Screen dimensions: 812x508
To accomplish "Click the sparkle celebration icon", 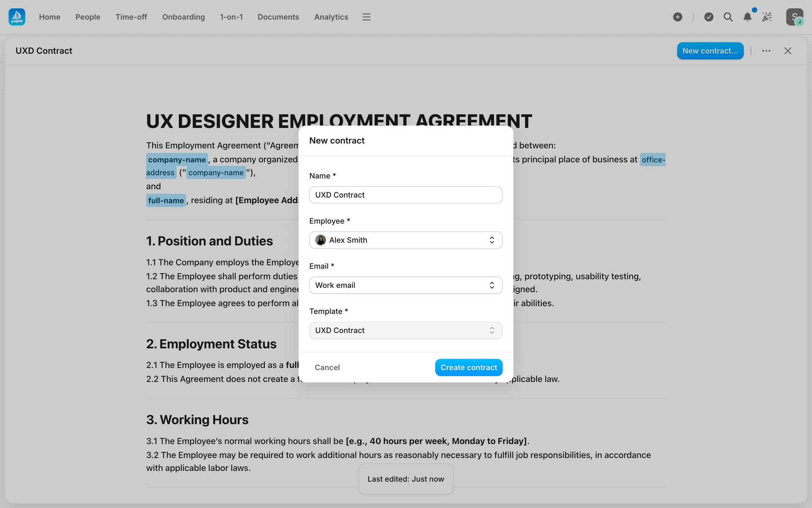I will 767,17.
